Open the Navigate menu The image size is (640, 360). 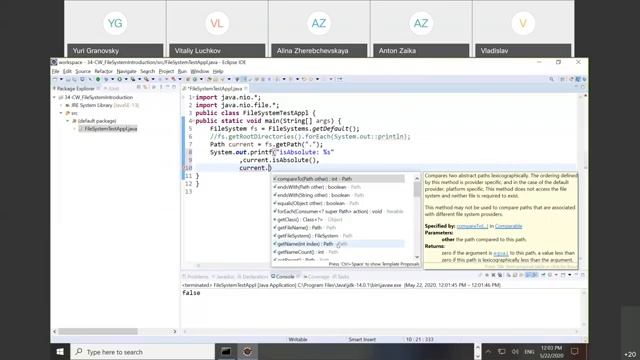tap(127, 71)
